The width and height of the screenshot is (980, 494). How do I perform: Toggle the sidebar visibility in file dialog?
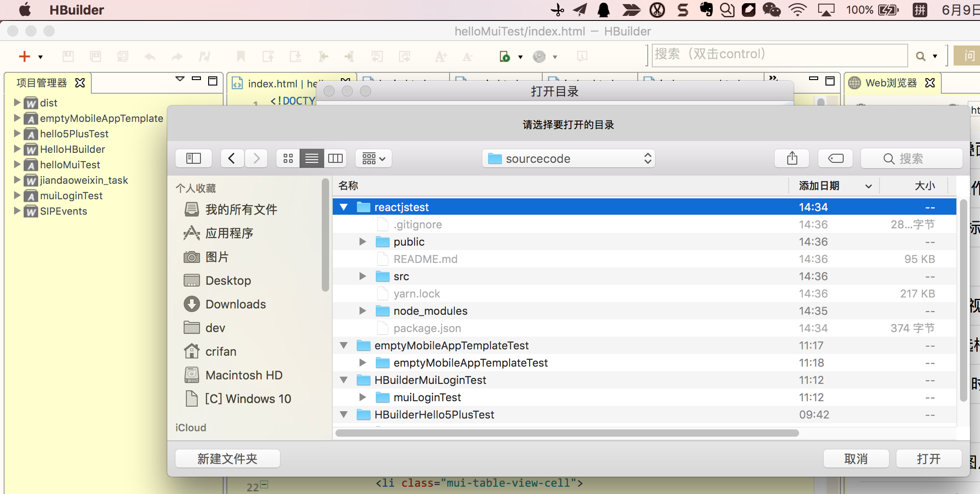pos(194,158)
